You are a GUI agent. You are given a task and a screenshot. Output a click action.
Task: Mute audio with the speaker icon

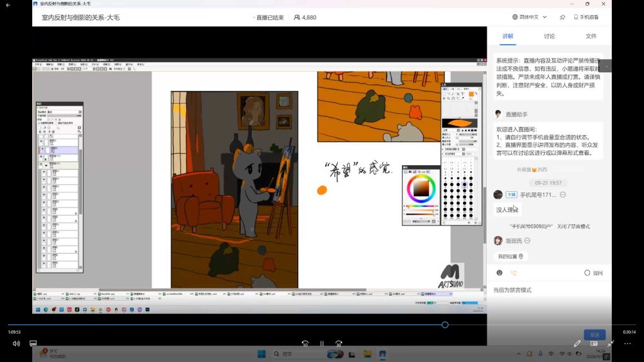pos(16,344)
